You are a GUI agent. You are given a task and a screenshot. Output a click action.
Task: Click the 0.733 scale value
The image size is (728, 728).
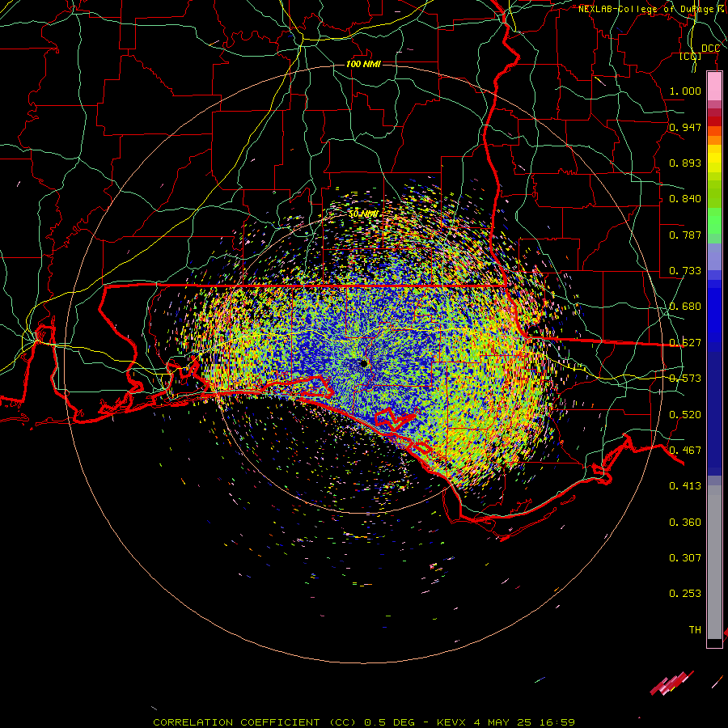point(685,271)
